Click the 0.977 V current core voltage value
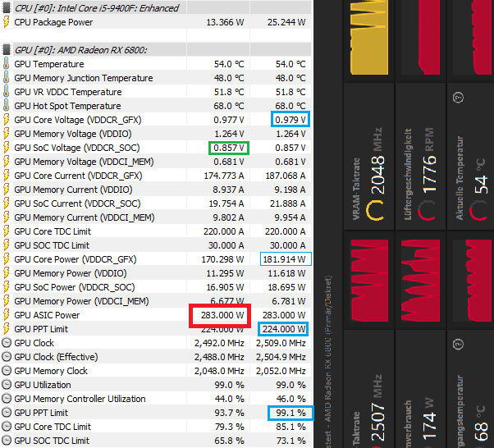This screenshot has height=448, width=494. point(229,120)
